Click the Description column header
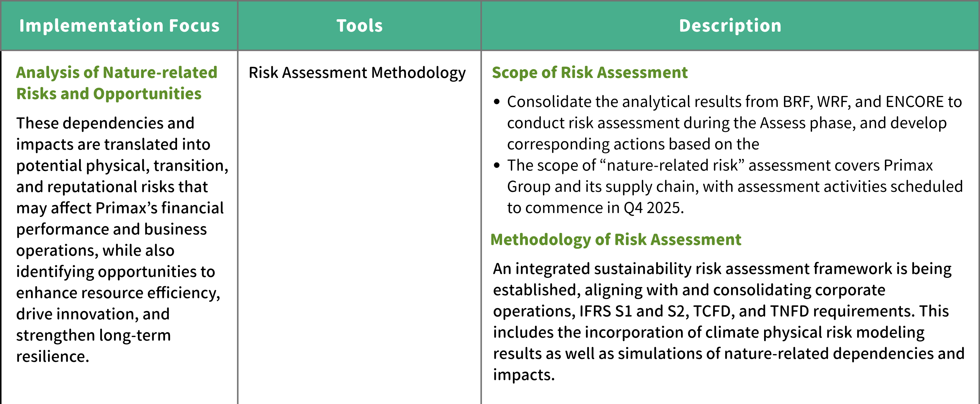The image size is (980, 404). [x=730, y=26]
